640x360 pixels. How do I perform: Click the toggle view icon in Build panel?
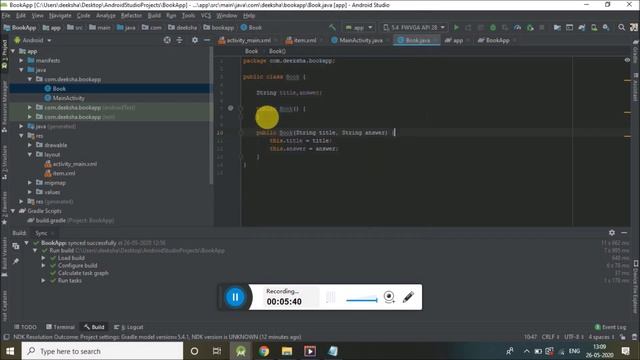click(x=16, y=246)
